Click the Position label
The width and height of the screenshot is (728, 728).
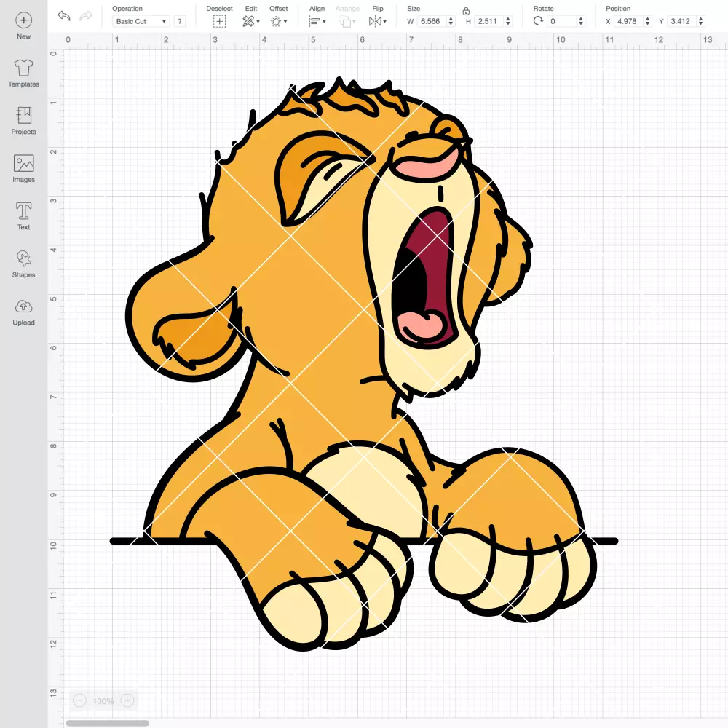[x=618, y=8]
